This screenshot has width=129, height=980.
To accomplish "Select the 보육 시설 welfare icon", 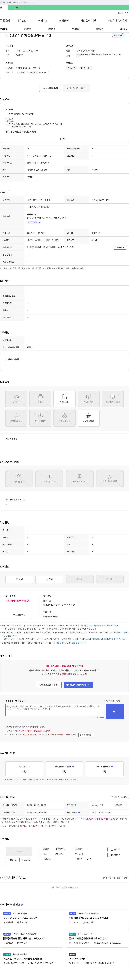I will pos(64,418).
